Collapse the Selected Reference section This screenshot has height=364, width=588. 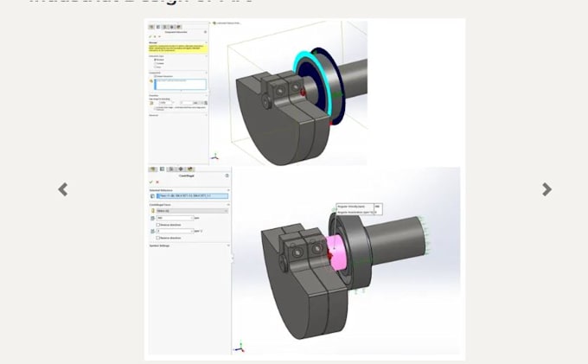point(228,190)
